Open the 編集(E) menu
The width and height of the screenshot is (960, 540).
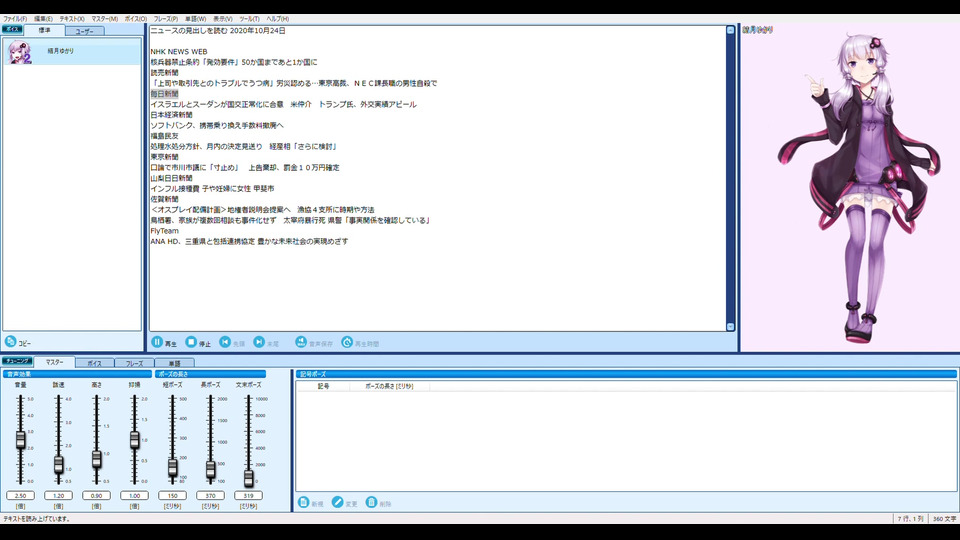coord(43,19)
